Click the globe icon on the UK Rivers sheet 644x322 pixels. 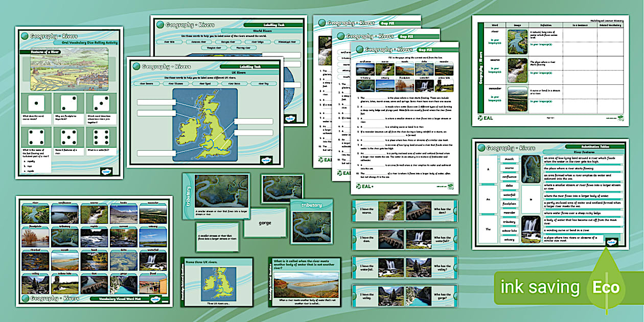pos(136,66)
